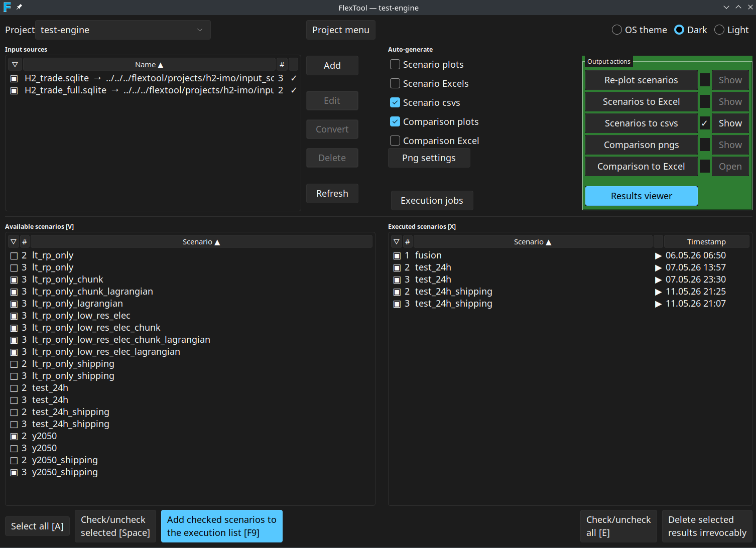Add a new input source
This screenshot has height=548, width=756.
tap(332, 65)
